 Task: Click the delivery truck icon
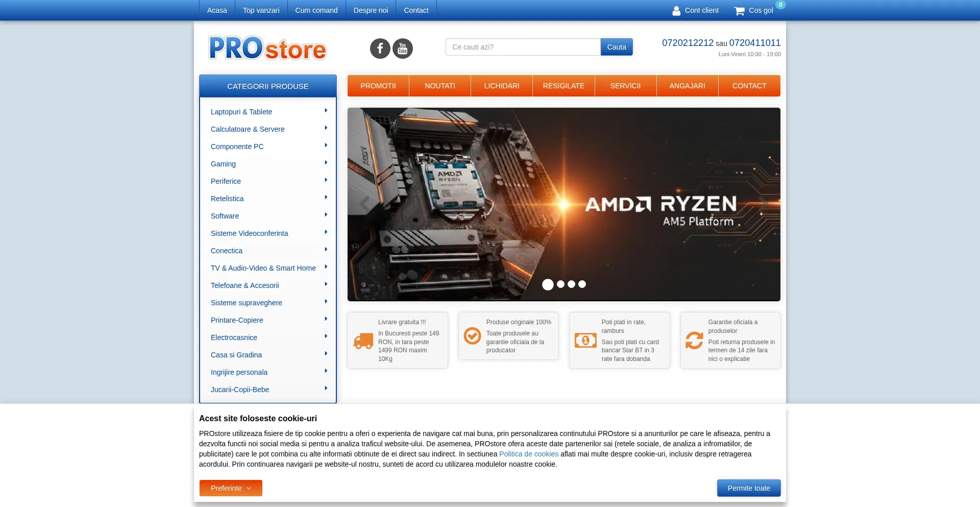(x=363, y=341)
